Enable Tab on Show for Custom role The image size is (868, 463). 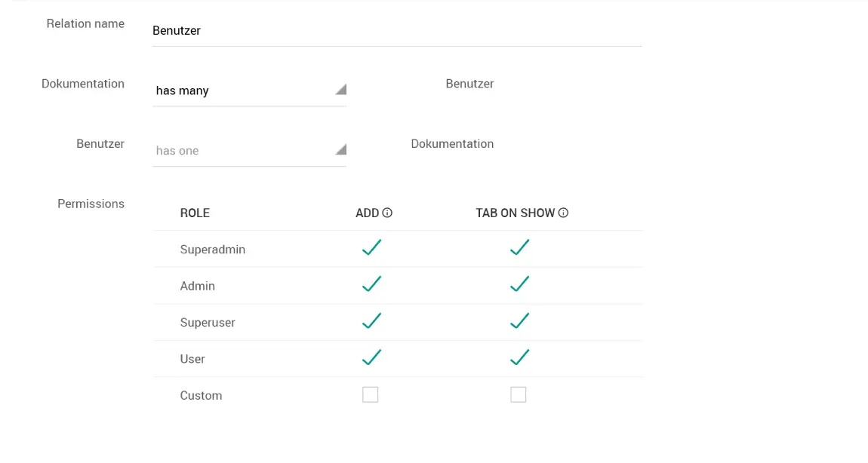click(x=518, y=395)
